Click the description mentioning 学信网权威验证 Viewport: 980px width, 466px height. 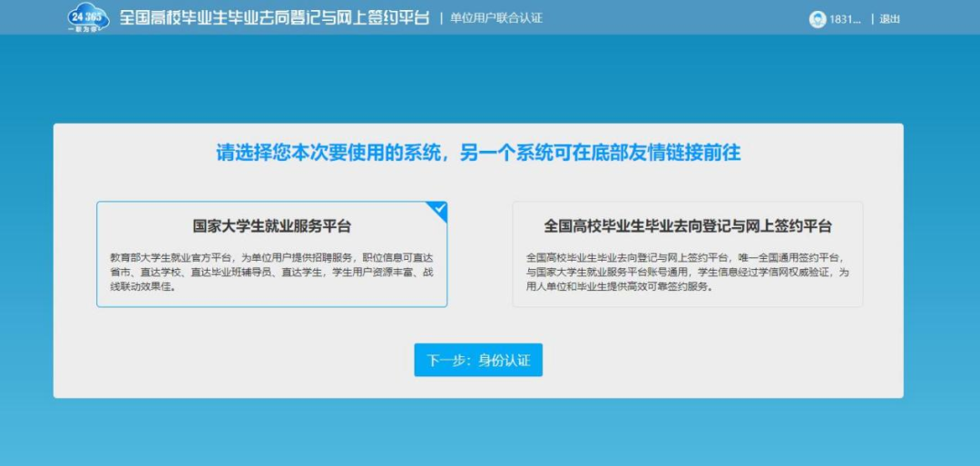point(688,273)
